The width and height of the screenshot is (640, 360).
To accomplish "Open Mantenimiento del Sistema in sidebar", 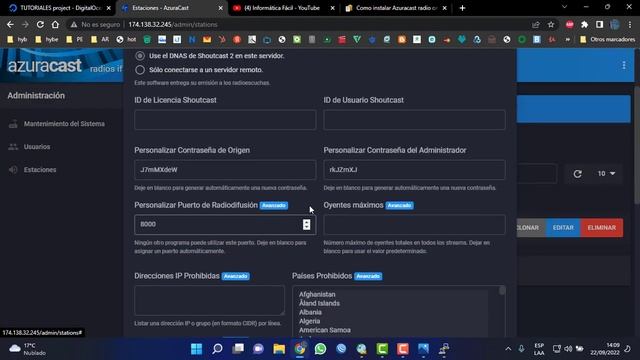I will (64, 124).
